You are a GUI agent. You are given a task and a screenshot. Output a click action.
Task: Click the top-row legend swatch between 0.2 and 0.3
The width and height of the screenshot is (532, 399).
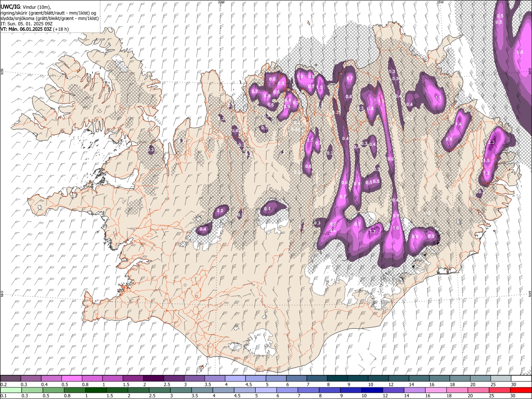(10, 379)
